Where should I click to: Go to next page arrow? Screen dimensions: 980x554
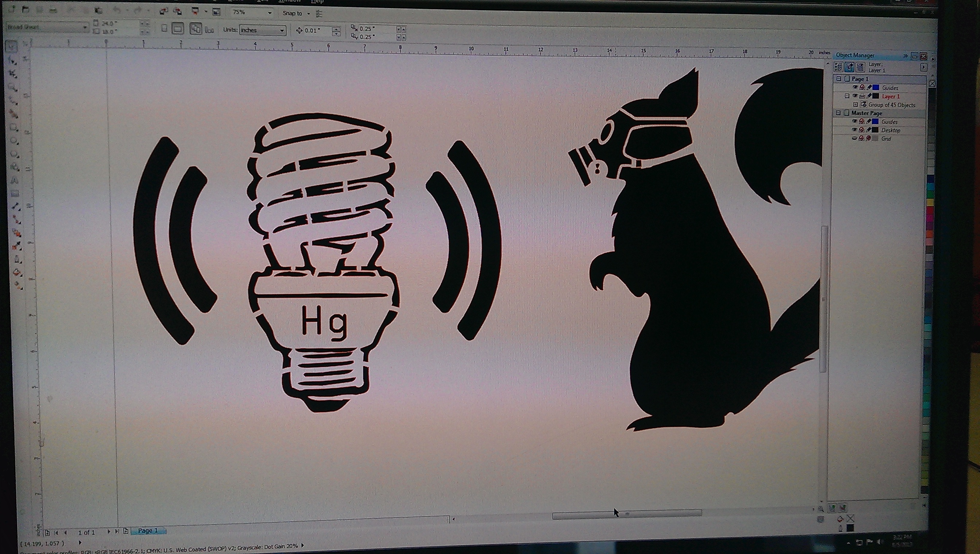[109, 532]
